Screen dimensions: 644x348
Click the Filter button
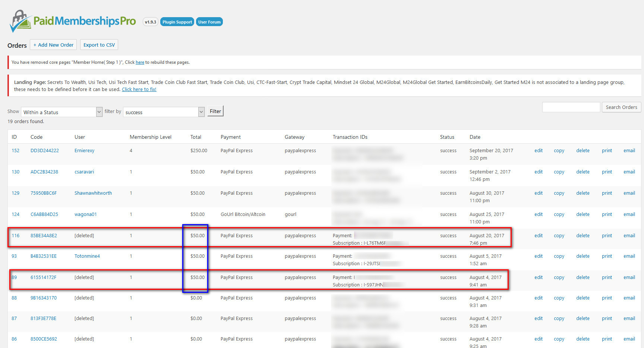[x=215, y=111]
